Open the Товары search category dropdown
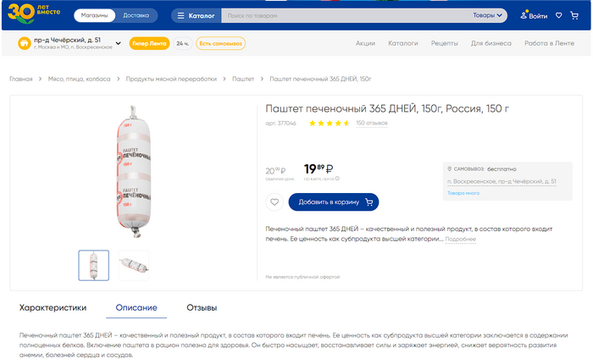The image size is (593, 364). 488,15
